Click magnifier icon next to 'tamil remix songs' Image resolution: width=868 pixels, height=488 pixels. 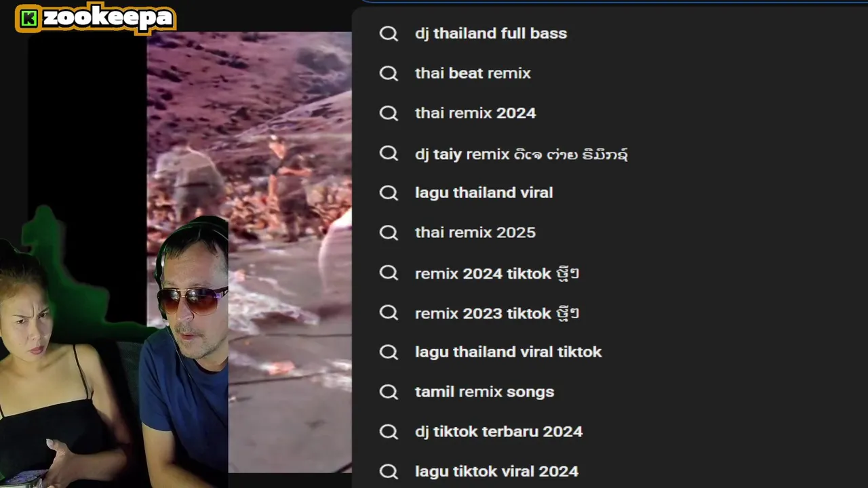(x=389, y=392)
